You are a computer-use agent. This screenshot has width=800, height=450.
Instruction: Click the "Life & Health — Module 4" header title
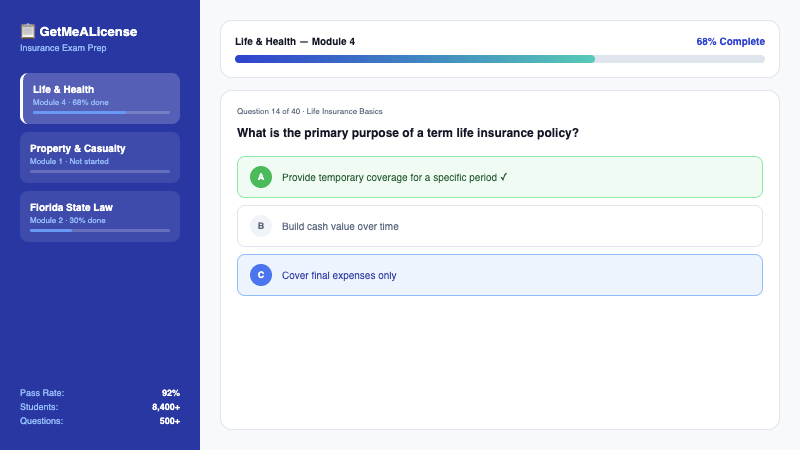[295, 42]
